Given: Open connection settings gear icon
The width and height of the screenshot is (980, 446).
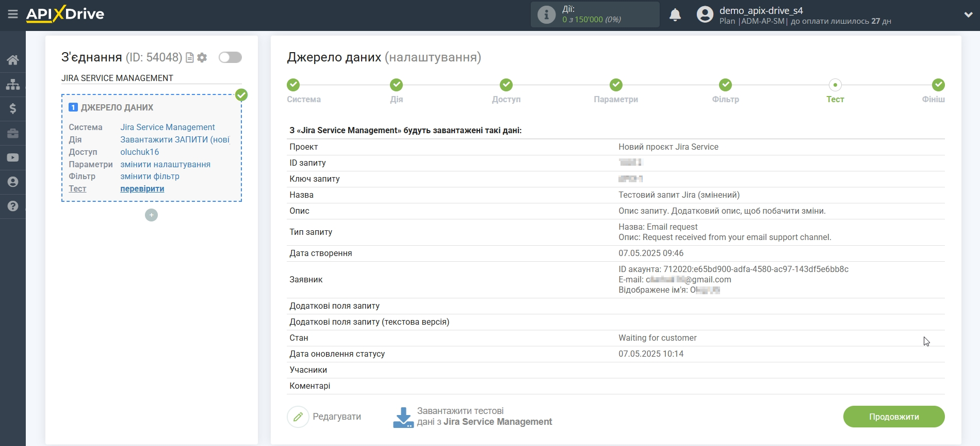Looking at the screenshot, I should point(202,58).
